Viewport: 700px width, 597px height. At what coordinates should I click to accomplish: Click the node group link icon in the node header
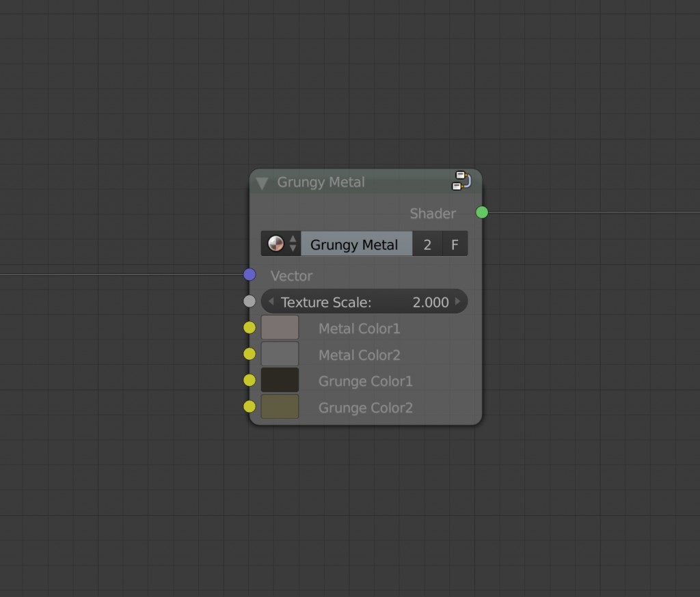coord(461,180)
